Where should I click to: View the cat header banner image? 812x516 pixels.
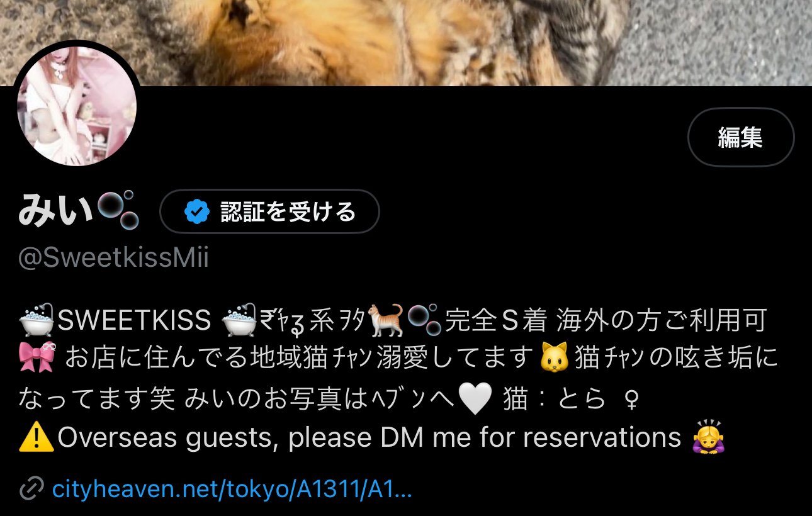tap(406, 43)
